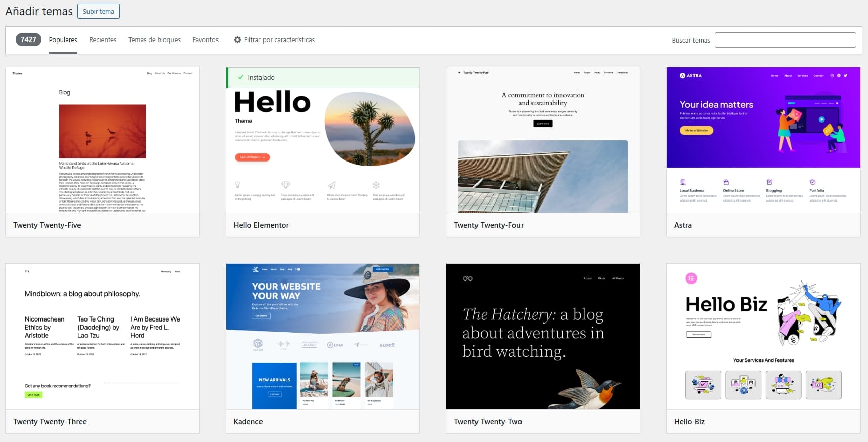The height and width of the screenshot is (442, 868).
Task: Open the Temas de bloques tab
Action: click(x=154, y=40)
